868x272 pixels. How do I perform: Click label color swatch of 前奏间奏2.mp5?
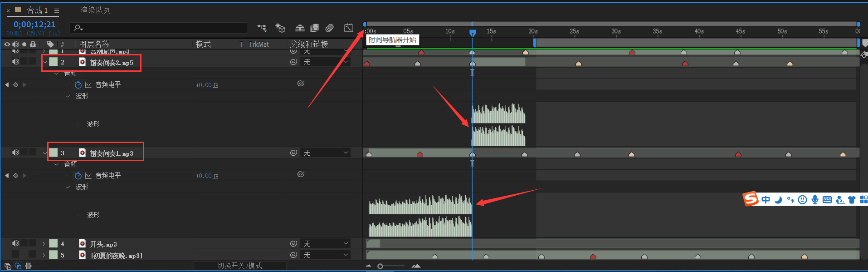click(54, 62)
